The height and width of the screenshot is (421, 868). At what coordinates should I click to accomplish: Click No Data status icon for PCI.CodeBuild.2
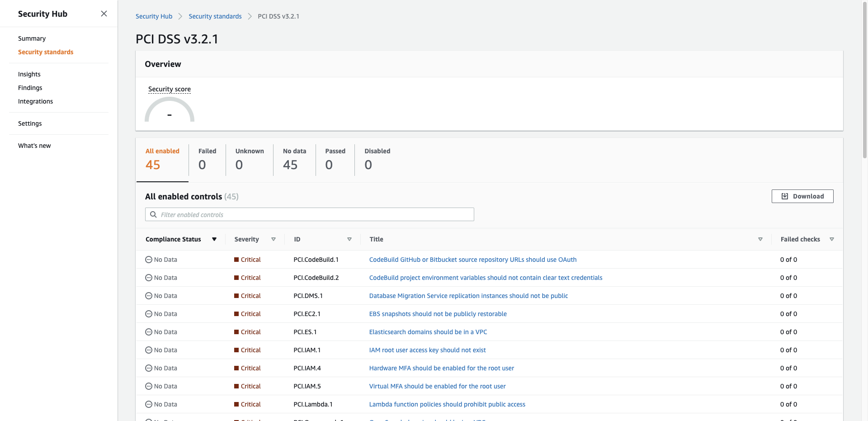click(x=149, y=278)
